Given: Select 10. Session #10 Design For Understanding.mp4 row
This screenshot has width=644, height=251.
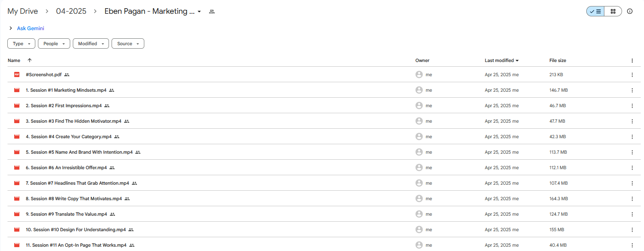Looking at the screenshot, I should [322, 229].
